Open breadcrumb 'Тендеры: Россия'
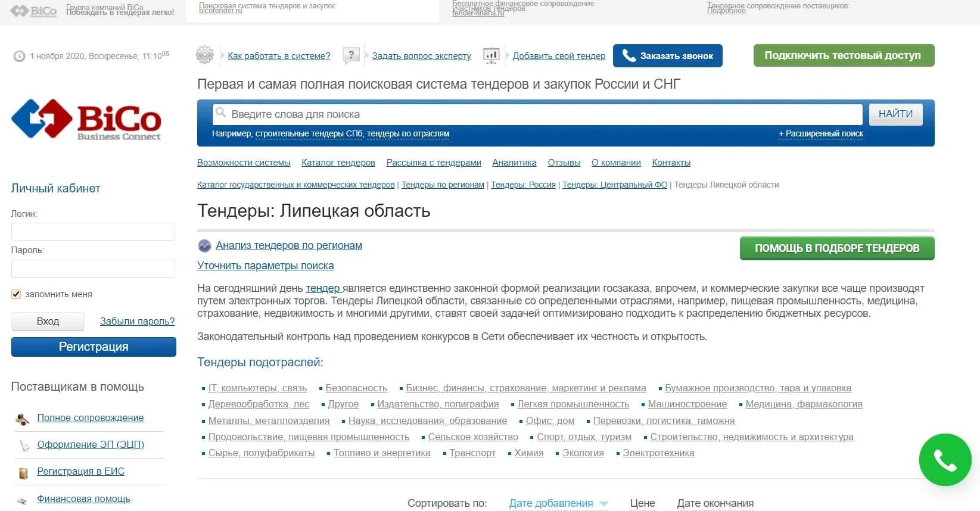Screen dimensions: 980x511 tap(523, 185)
